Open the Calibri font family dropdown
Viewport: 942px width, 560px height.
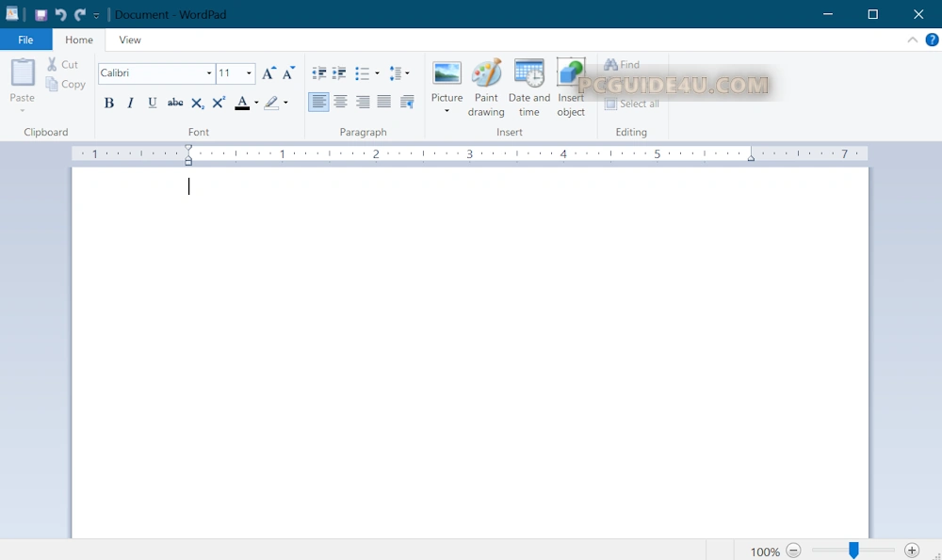coord(209,73)
